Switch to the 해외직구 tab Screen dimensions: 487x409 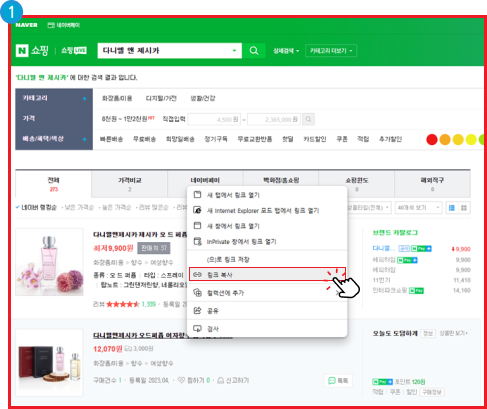click(x=432, y=184)
